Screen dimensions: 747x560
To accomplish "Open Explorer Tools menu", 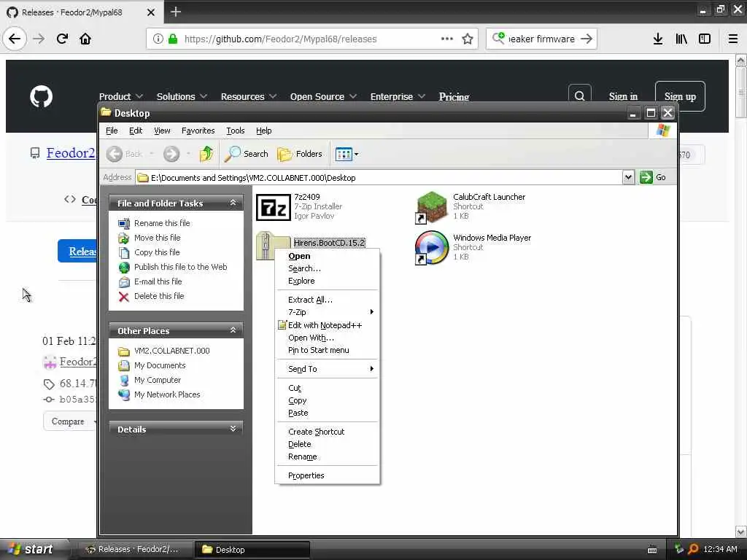I will 236,131.
